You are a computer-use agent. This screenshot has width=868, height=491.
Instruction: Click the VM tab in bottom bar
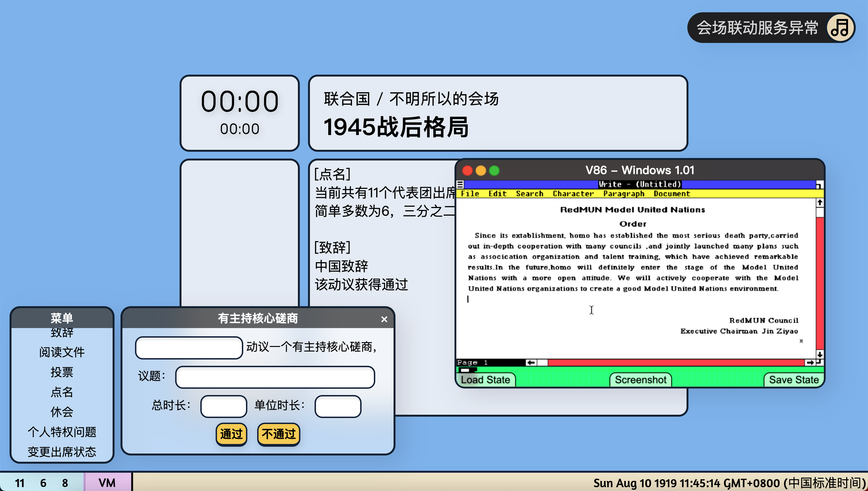pyautogui.click(x=107, y=483)
